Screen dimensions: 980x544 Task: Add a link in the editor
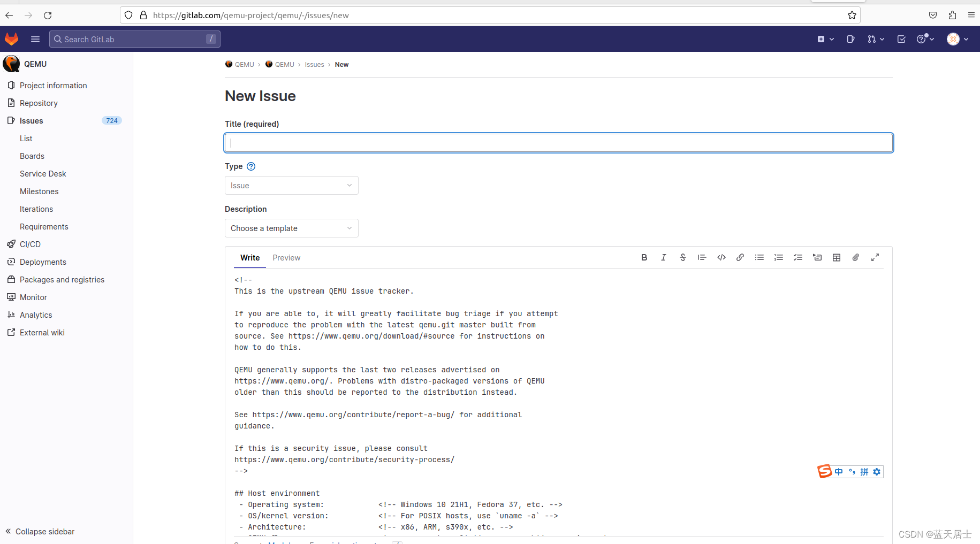tap(740, 257)
